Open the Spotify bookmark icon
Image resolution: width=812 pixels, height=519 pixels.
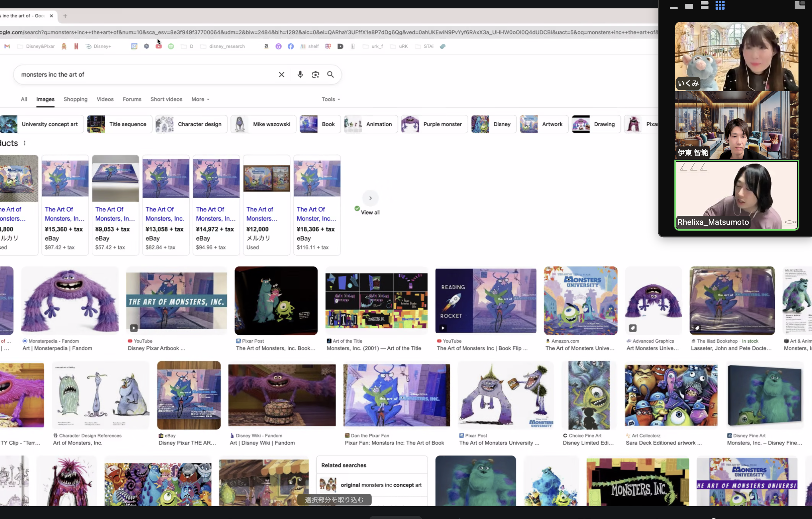click(x=171, y=46)
